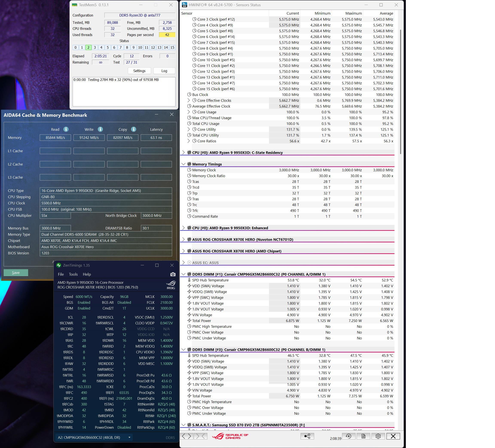Click lightning icon of DIMM #3 Total Power
The image size is (495, 448).
(189, 396)
